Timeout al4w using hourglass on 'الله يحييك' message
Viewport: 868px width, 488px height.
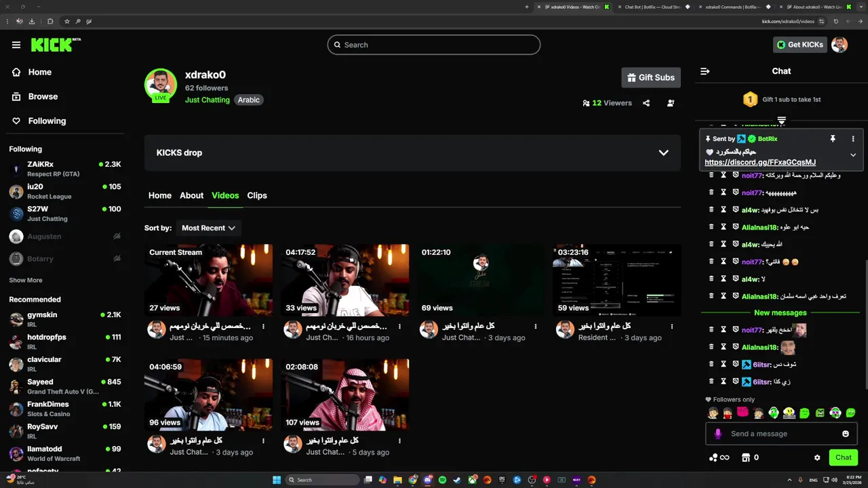coord(724,245)
